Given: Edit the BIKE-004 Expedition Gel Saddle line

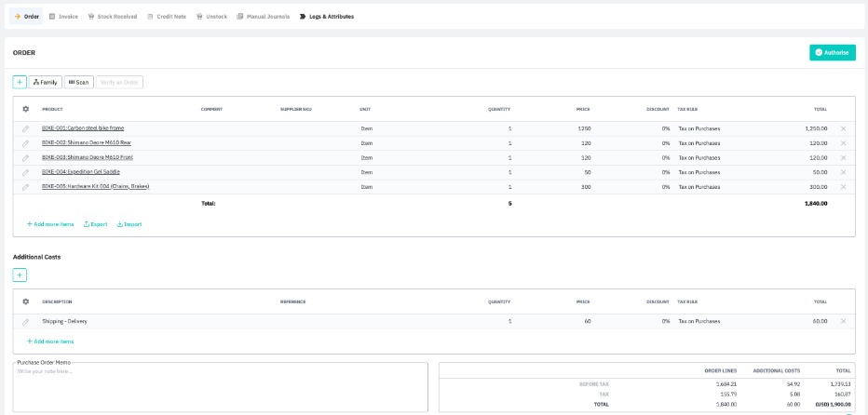Looking at the screenshot, I should (26, 172).
